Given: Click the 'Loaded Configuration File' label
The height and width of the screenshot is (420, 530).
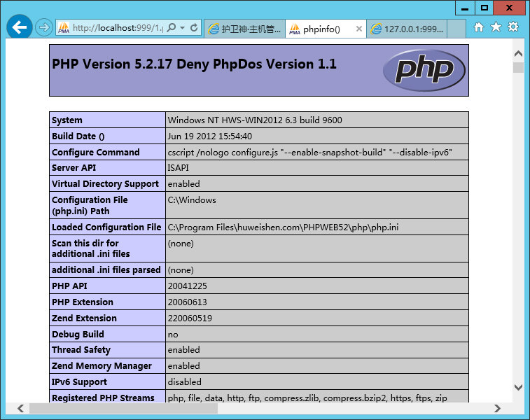Looking at the screenshot, I should coord(106,227).
